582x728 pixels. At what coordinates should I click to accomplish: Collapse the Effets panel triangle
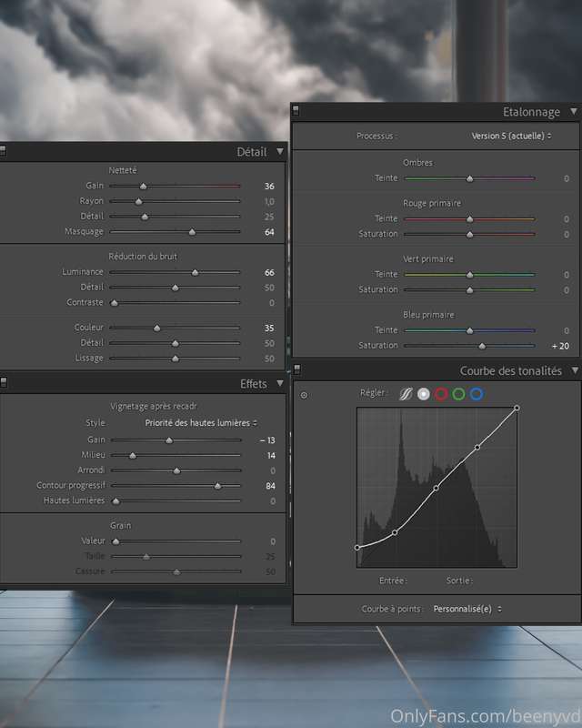coord(280,383)
